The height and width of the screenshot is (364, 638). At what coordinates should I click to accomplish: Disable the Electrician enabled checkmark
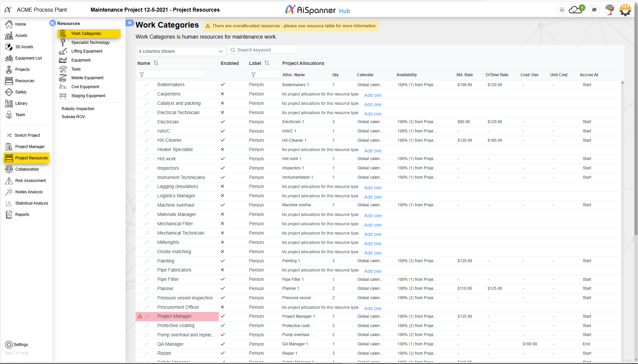pyautogui.click(x=222, y=122)
